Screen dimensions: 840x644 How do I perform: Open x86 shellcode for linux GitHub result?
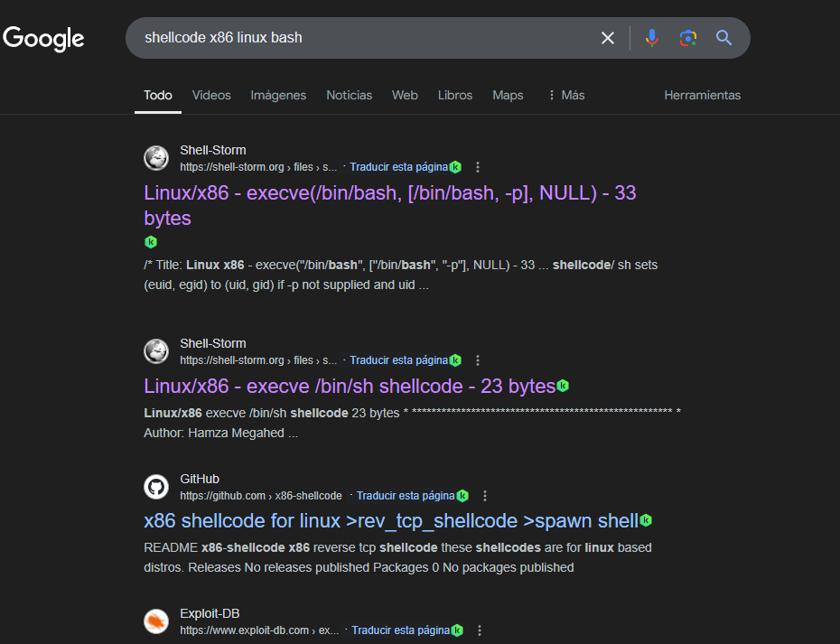[391, 521]
